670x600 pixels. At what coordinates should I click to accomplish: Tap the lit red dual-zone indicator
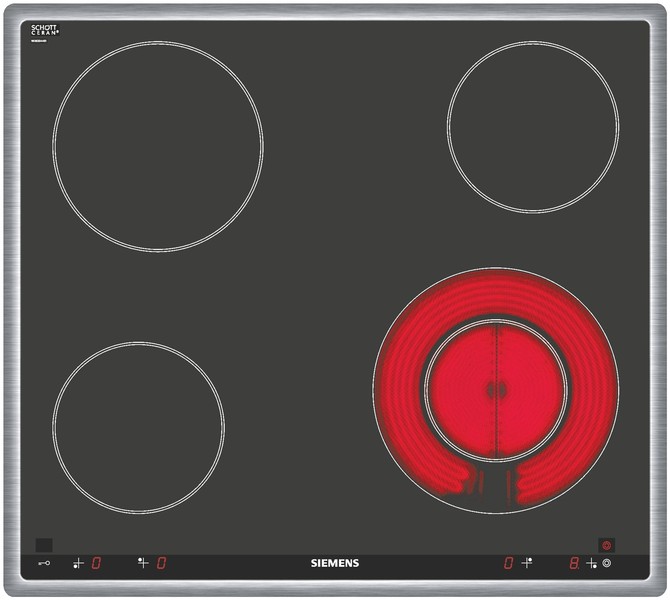pyautogui.click(x=606, y=545)
